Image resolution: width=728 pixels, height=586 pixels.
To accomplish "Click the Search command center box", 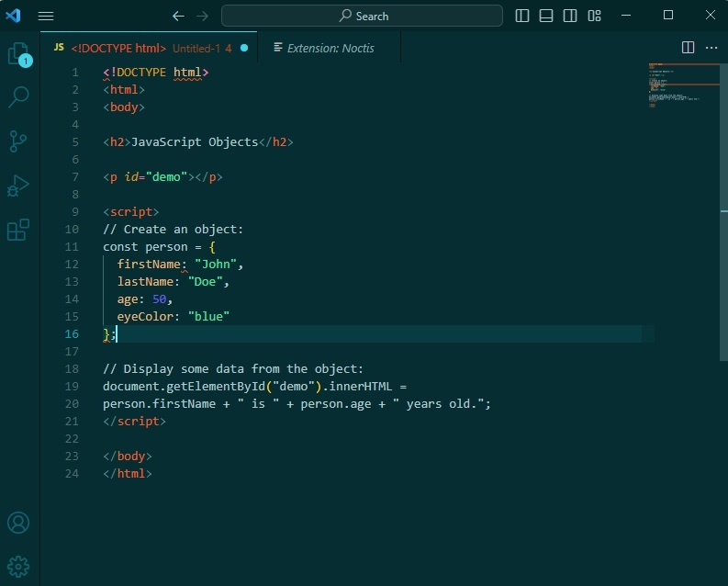I will tap(362, 16).
